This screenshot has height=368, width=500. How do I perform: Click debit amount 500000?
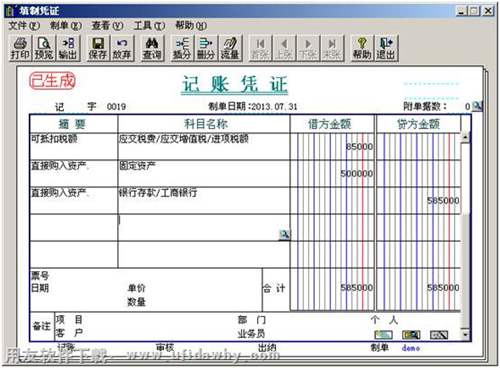356,174
